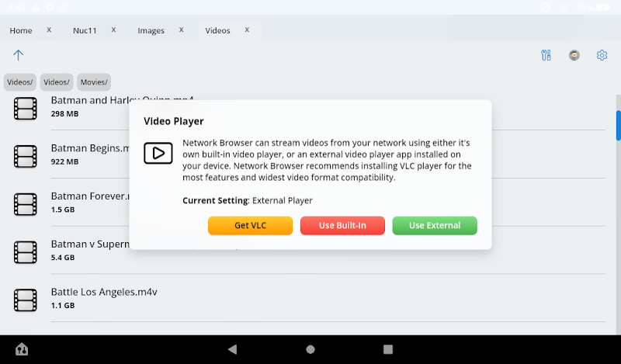Open the settings gear icon
621x364 pixels.
pos(602,55)
